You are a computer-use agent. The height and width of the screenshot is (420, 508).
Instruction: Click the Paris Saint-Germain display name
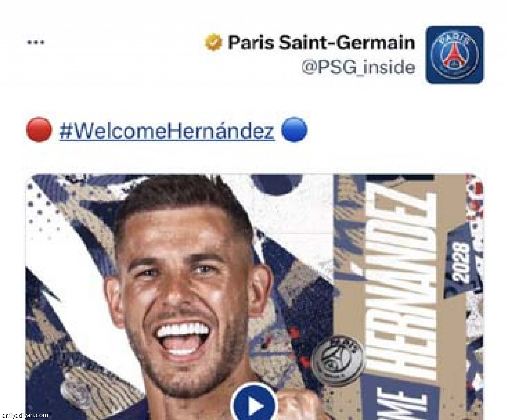tap(321, 42)
